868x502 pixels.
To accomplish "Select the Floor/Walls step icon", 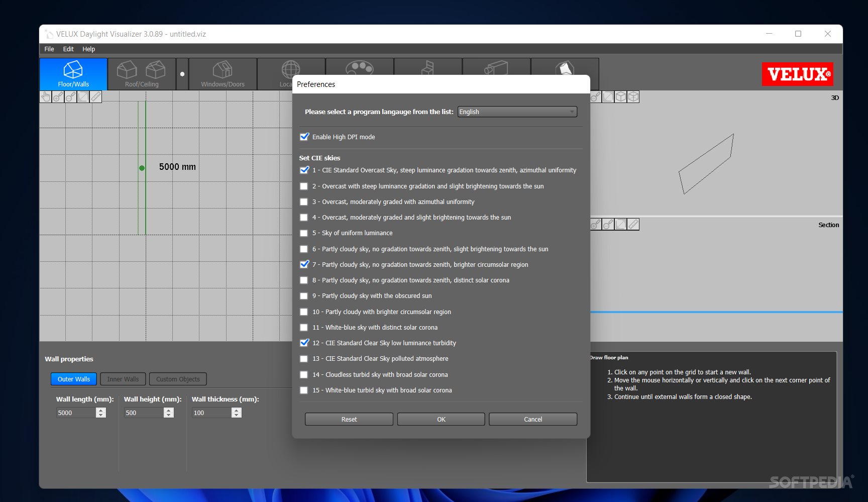I will point(73,74).
